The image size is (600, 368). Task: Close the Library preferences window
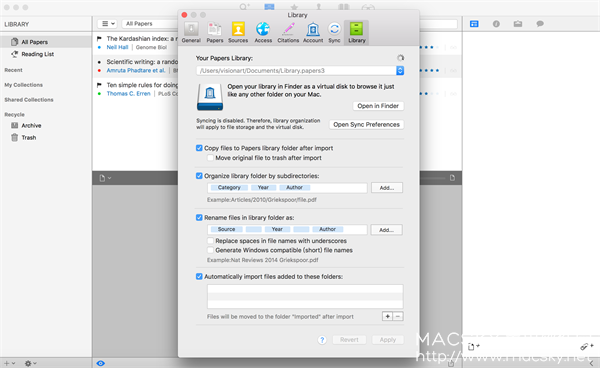pyautogui.click(x=184, y=15)
